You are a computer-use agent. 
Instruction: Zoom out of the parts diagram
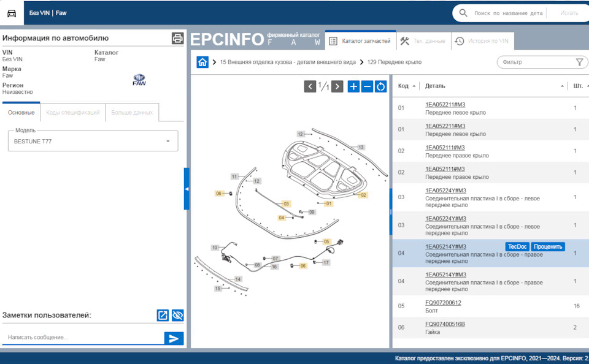coord(367,86)
